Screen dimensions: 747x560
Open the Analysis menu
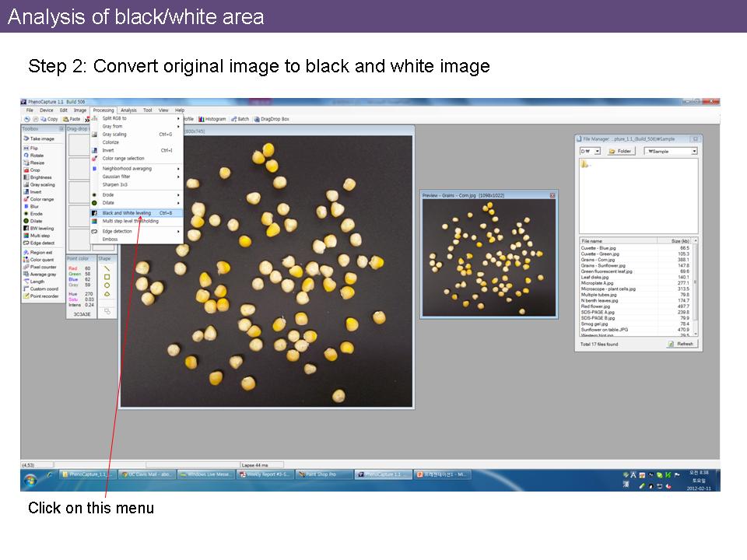[128, 110]
